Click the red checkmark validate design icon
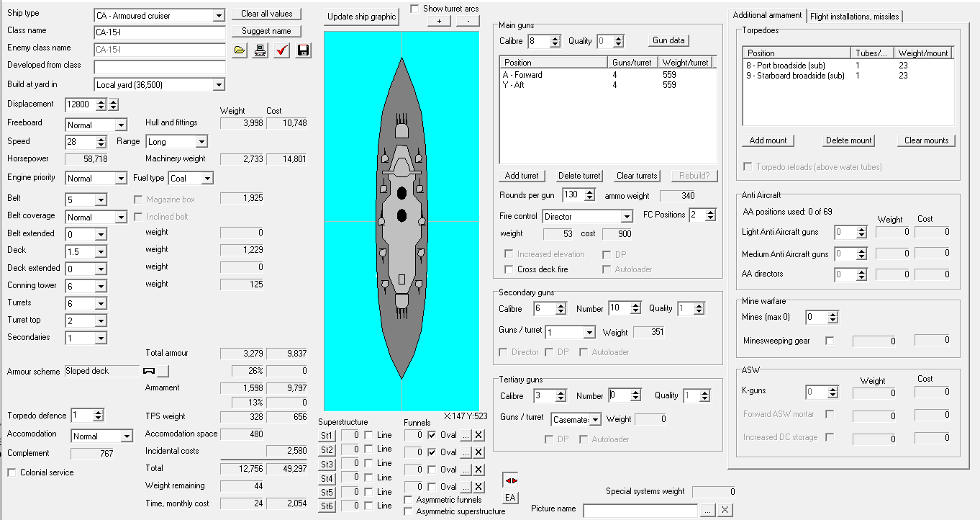 (282, 50)
